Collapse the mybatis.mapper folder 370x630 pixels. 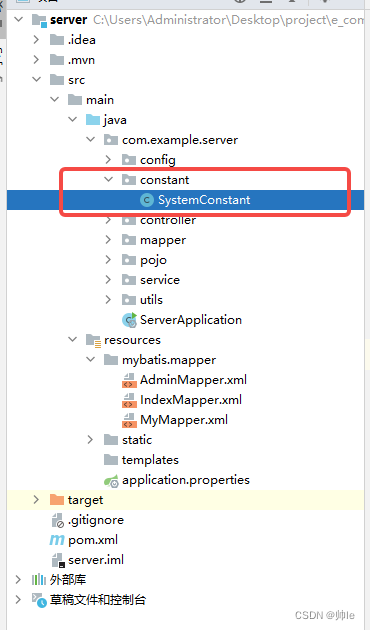tap(91, 360)
